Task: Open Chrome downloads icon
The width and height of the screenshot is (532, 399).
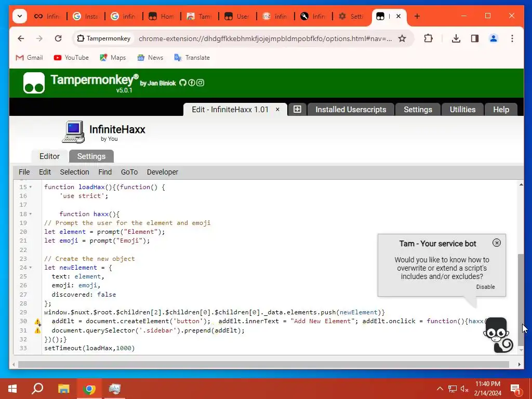Action: click(456, 38)
